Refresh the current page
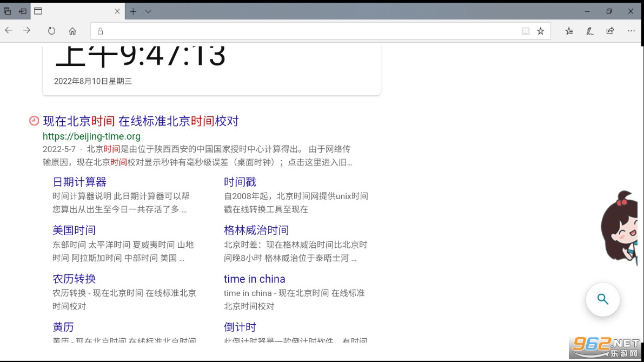The width and height of the screenshot is (644, 362). click(x=51, y=31)
